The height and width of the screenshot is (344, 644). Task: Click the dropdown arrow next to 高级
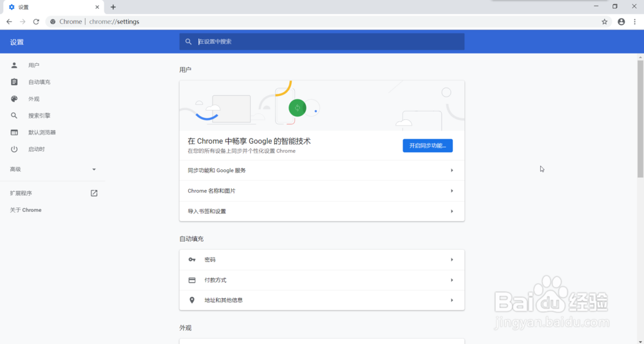pos(93,169)
